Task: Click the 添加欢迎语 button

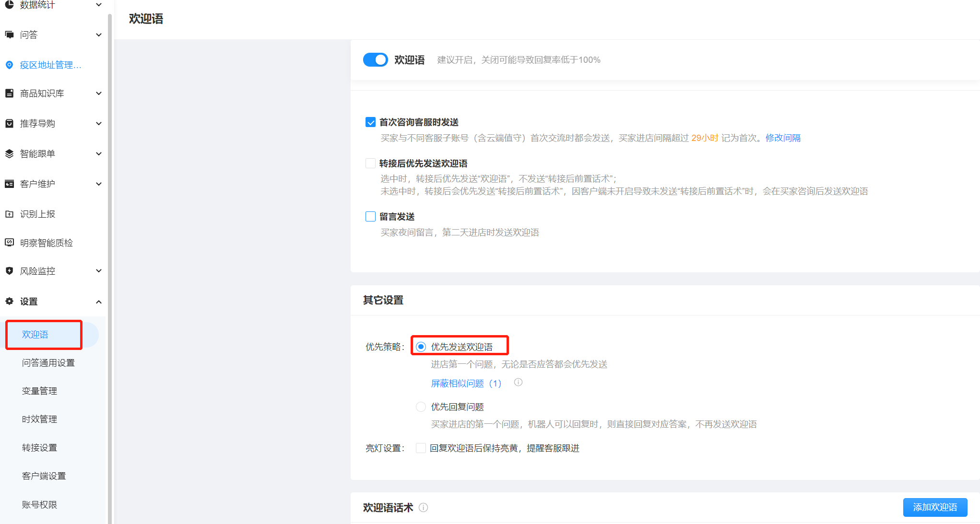Action: [935, 507]
